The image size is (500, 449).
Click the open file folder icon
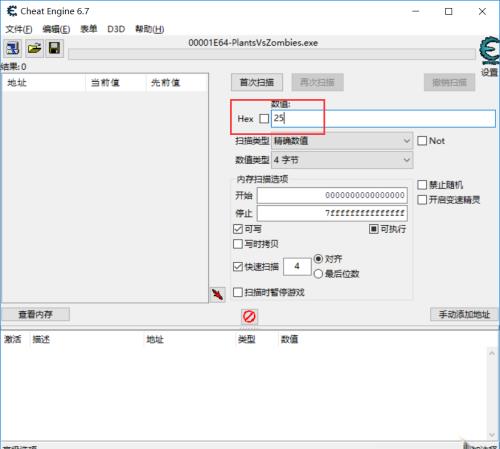(34, 48)
